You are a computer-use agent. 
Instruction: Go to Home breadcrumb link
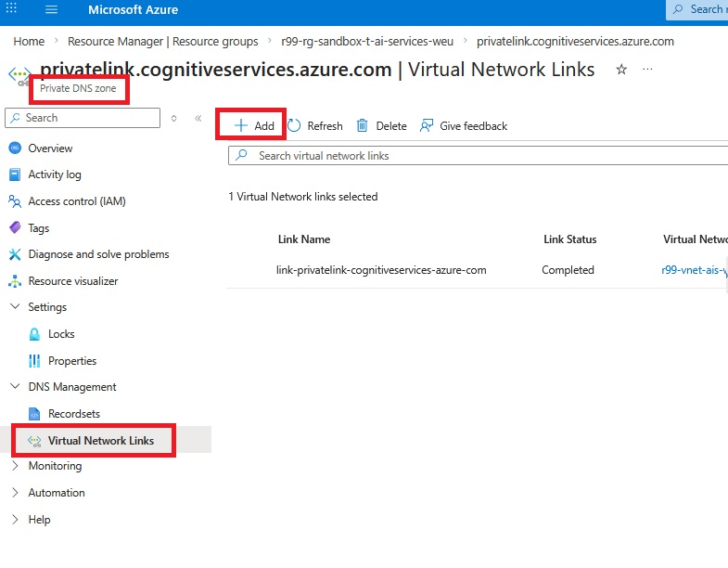point(29,41)
